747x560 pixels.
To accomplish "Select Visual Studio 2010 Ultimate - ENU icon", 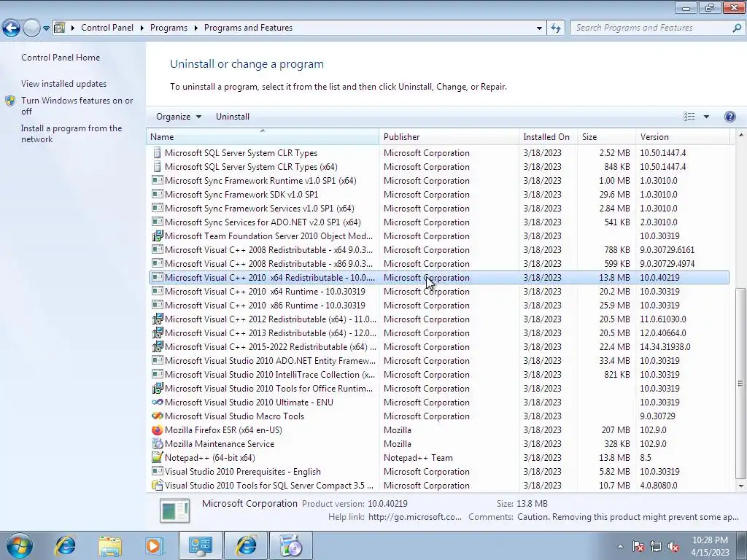I will pyautogui.click(x=157, y=402).
